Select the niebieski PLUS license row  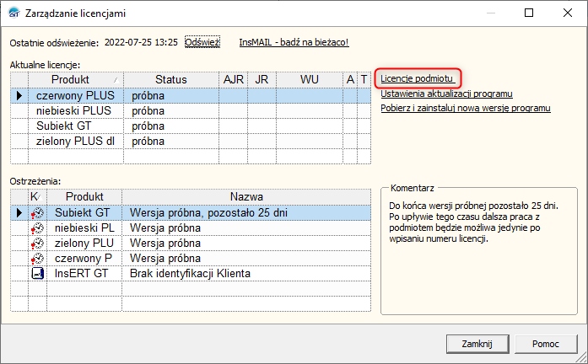[x=191, y=111]
